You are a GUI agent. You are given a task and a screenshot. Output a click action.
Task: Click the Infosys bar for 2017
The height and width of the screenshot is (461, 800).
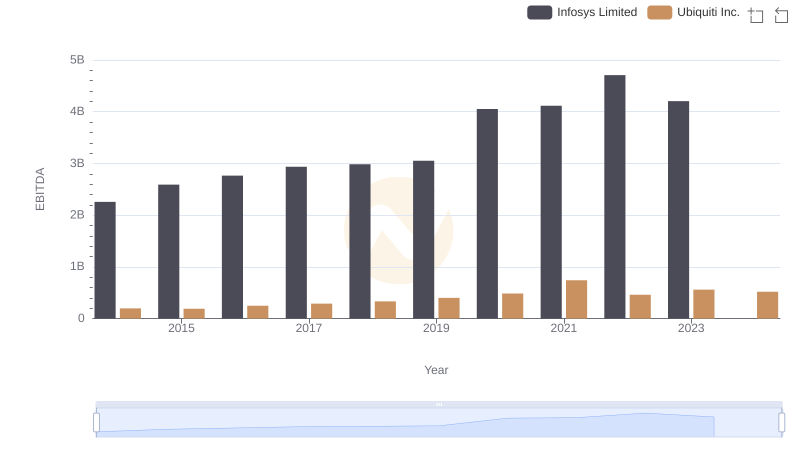pos(296,242)
